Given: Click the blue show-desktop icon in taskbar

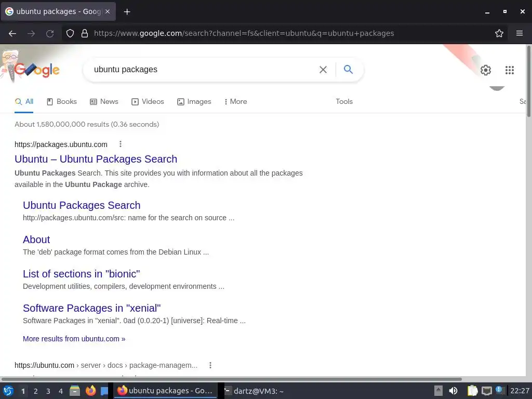Looking at the screenshot, I should pos(104,391).
